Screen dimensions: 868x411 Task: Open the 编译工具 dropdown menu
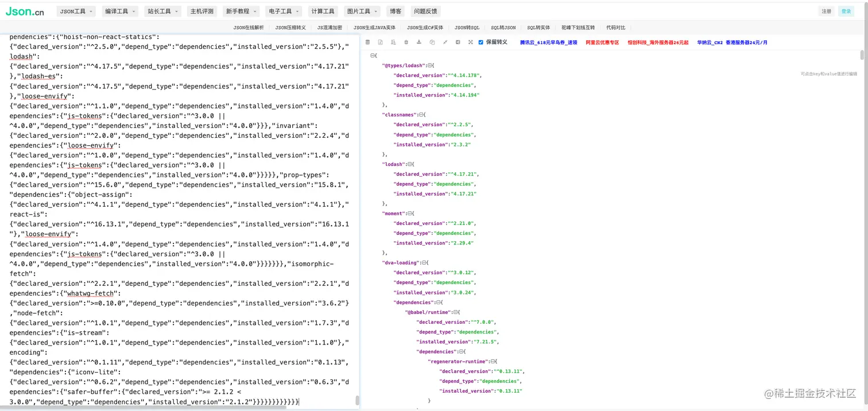[x=121, y=11]
